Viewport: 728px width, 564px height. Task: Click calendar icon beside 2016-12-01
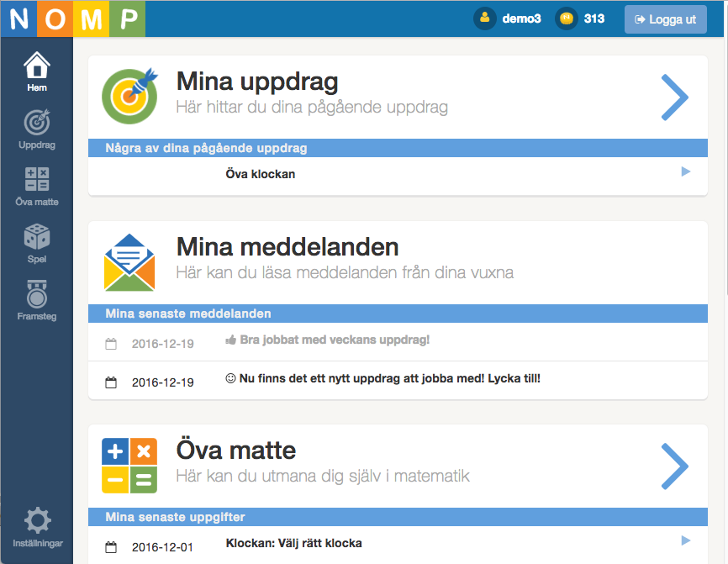point(111,547)
